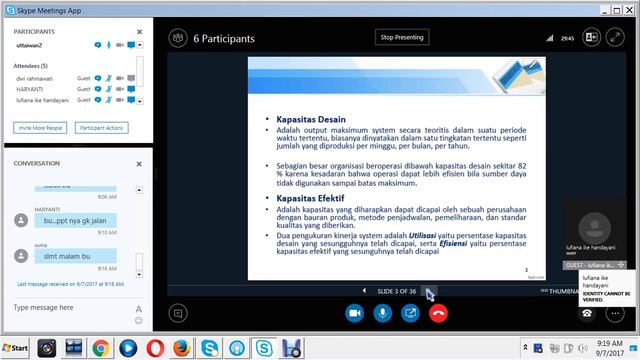The width and height of the screenshot is (640, 360).
Task: Click lufiana ike handayani screen share icon
Action: coord(131,100)
